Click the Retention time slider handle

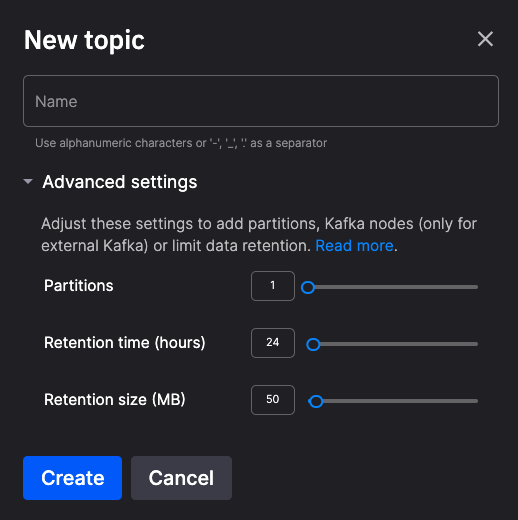point(313,344)
